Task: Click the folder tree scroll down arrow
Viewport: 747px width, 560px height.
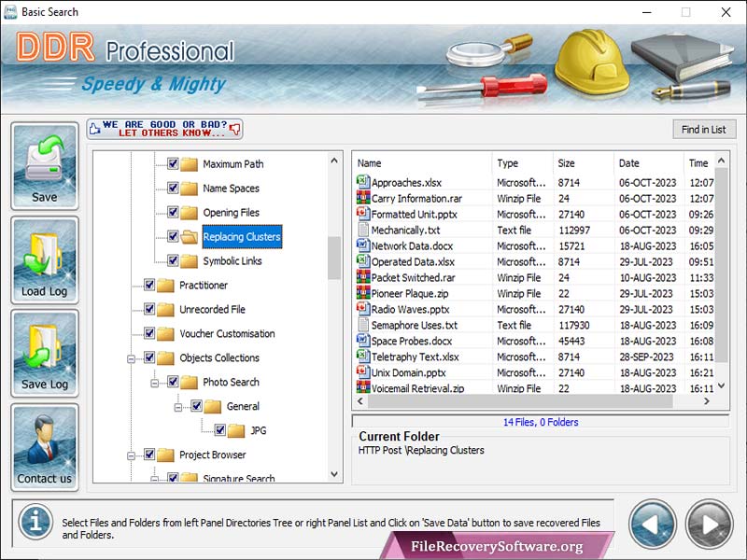Action: (334, 474)
